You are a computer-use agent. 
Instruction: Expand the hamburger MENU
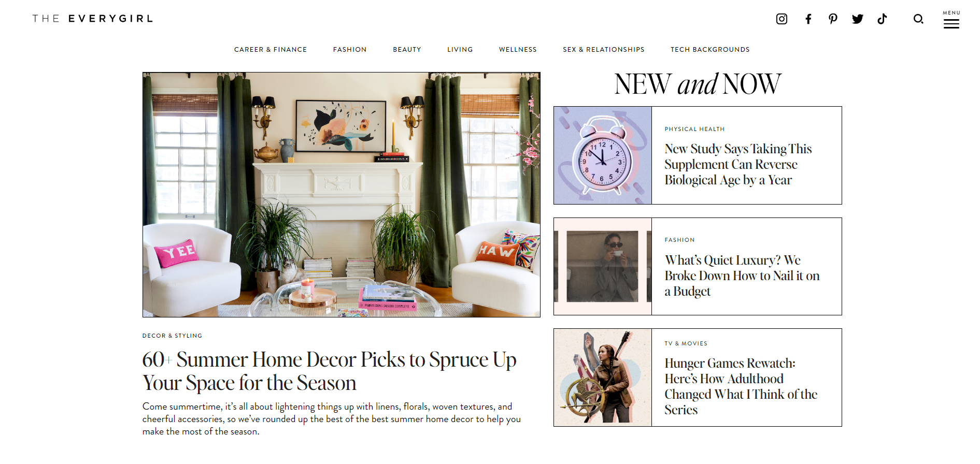point(951,20)
